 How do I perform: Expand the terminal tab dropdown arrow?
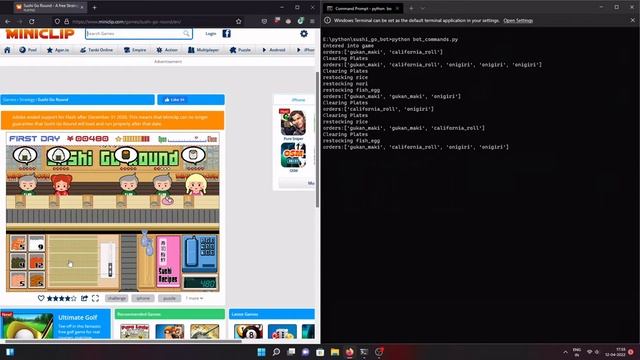click(x=423, y=8)
